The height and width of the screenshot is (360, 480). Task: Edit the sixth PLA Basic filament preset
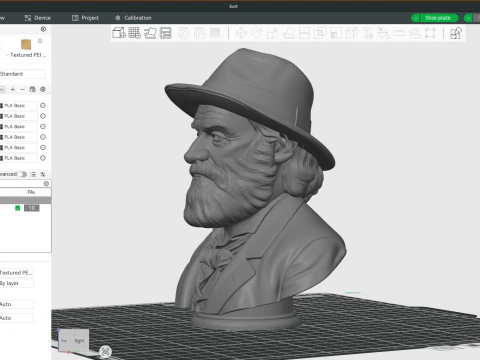(43, 158)
